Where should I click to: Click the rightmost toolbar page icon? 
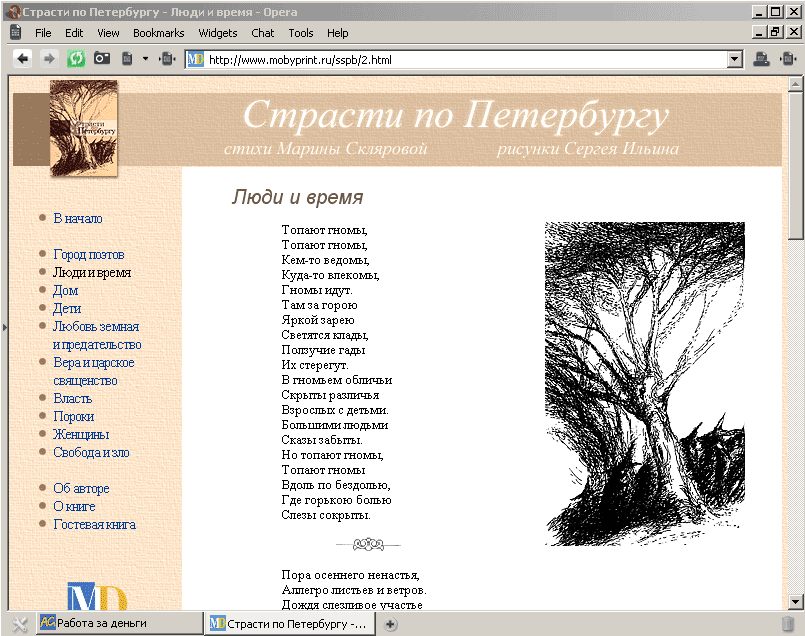(x=788, y=60)
